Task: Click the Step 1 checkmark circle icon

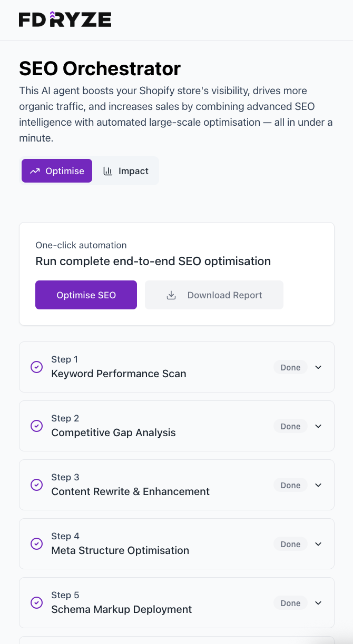Action: (x=36, y=367)
